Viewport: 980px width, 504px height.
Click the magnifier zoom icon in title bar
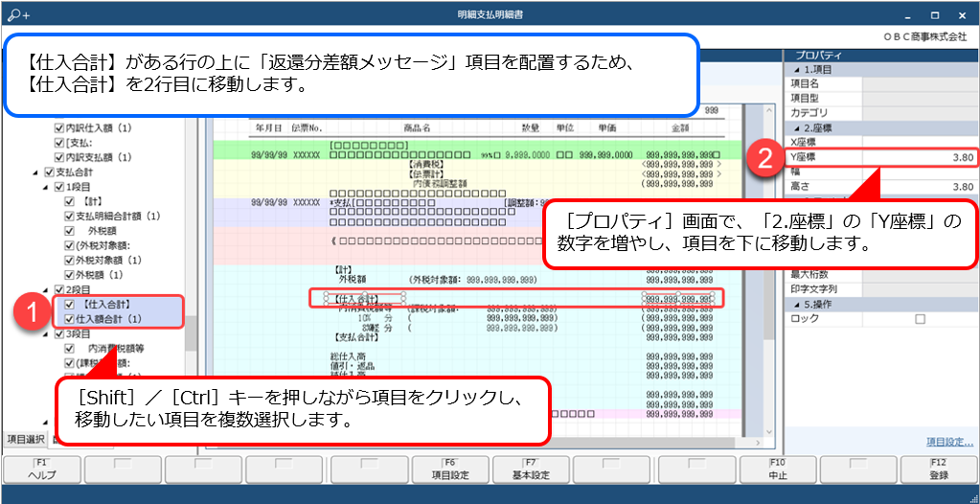(20, 14)
